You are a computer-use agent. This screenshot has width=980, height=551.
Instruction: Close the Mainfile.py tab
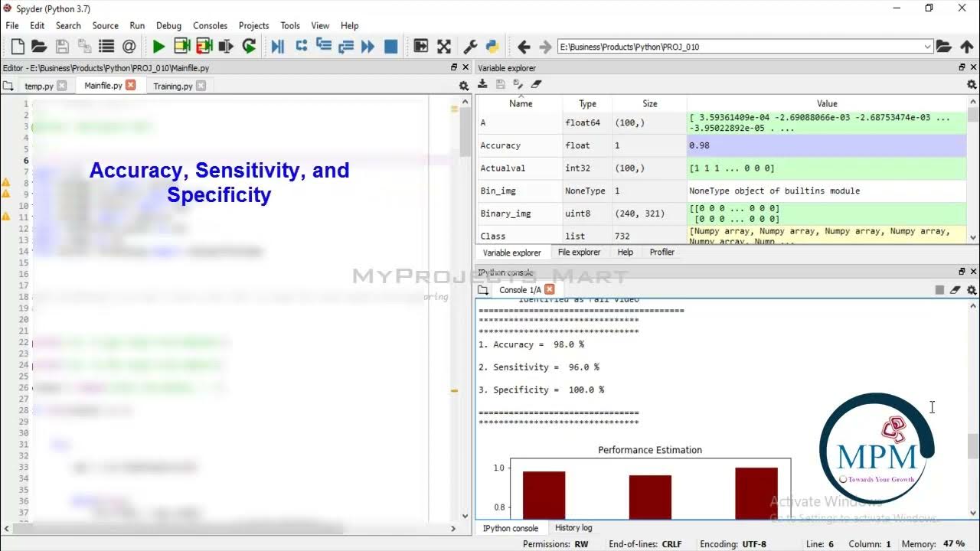tap(130, 85)
